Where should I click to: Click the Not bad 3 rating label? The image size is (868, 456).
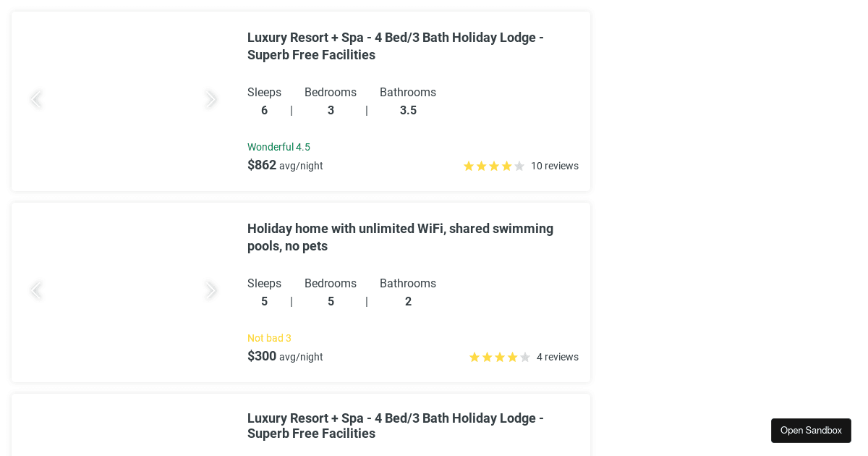coord(269,338)
